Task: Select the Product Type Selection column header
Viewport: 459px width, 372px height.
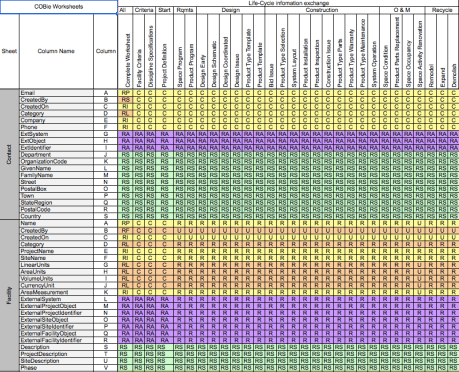Action: (x=282, y=51)
